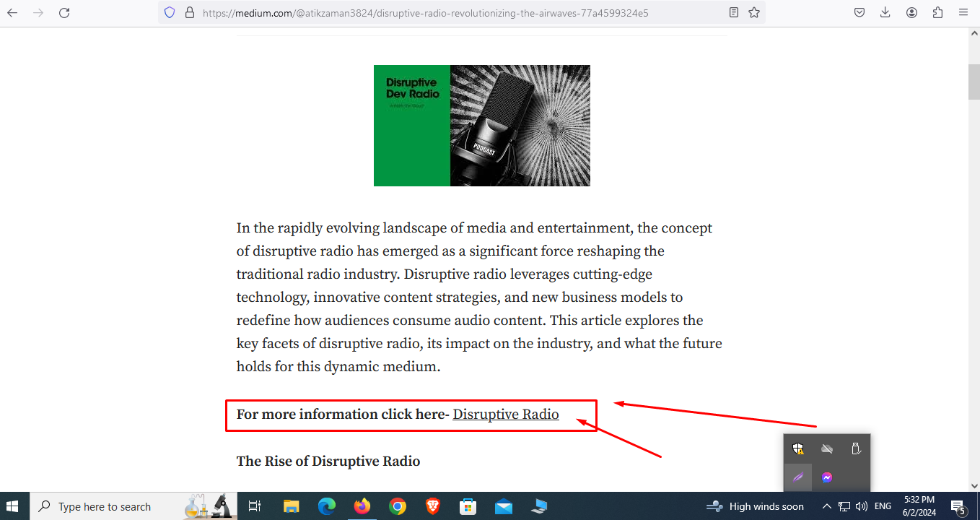The image size is (980, 520).
Task: Open the volume speaker control
Action: click(x=861, y=506)
